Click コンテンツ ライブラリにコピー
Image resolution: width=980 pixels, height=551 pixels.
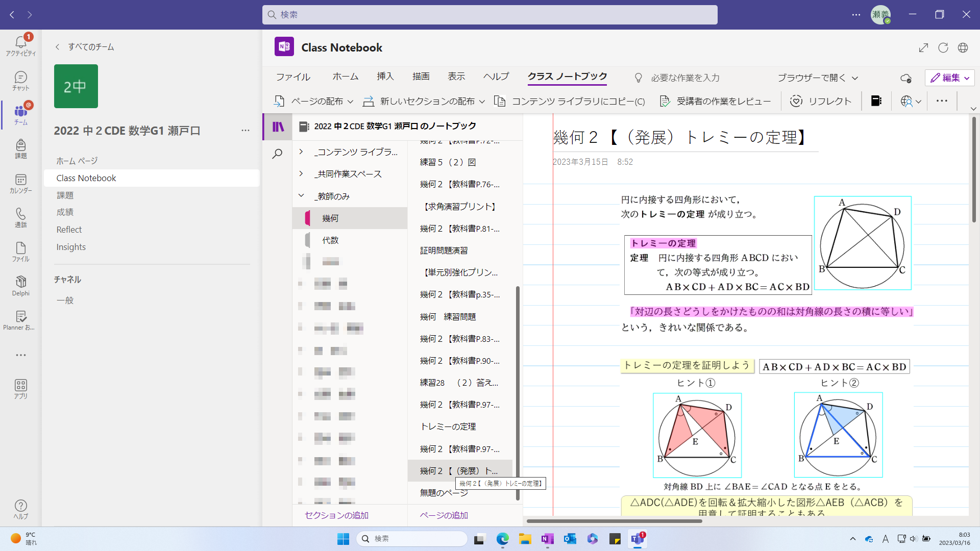pos(570,101)
